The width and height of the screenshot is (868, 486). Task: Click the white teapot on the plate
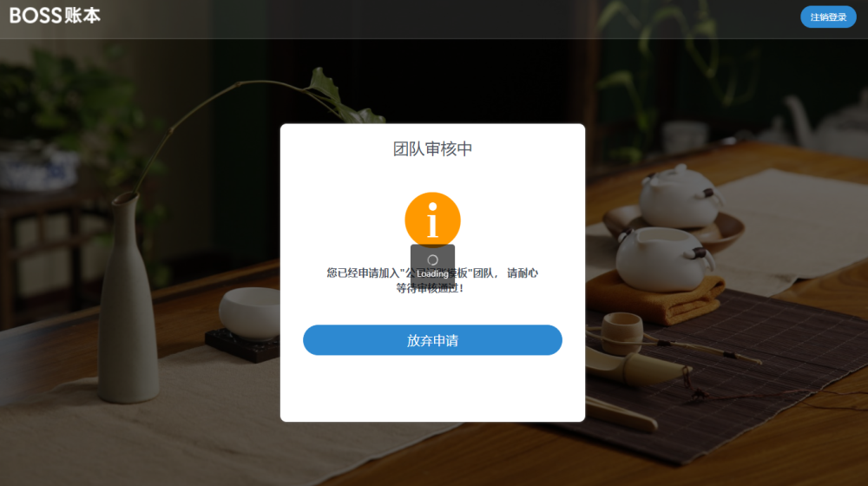pos(680,198)
